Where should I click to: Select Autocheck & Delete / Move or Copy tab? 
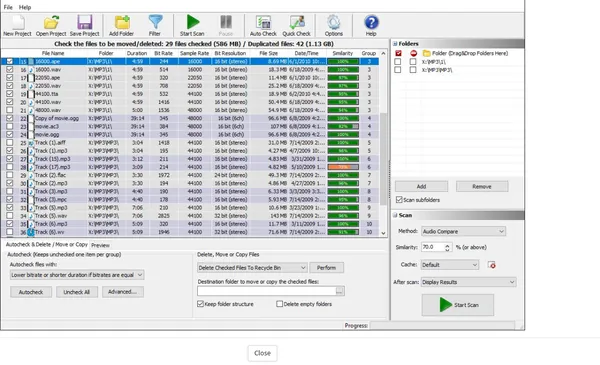click(x=46, y=244)
